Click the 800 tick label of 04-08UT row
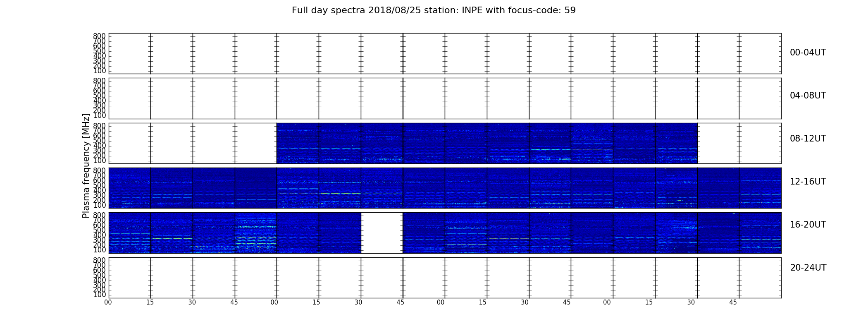This screenshot has width=868, height=331. (x=99, y=81)
